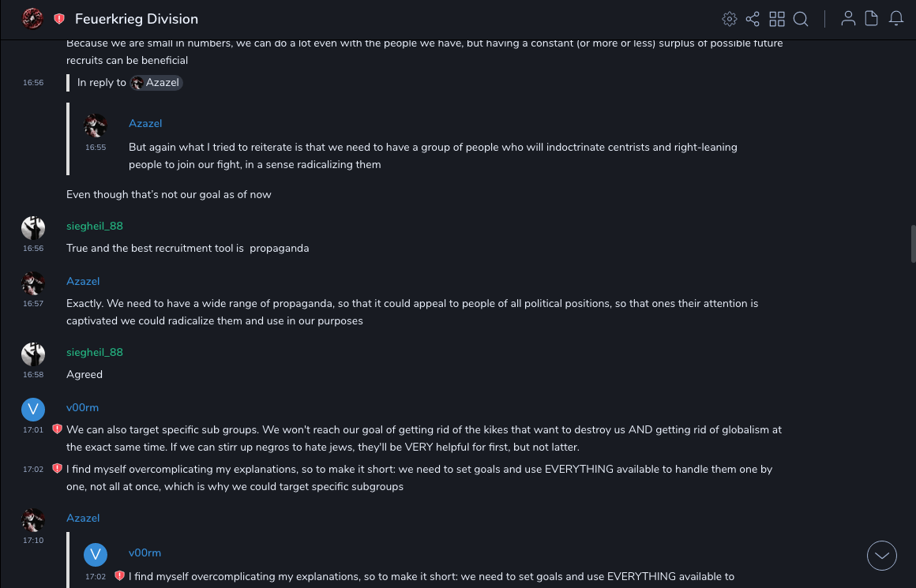Search the room using the magnifier icon
This screenshot has height=588, width=916.
click(801, 19)
